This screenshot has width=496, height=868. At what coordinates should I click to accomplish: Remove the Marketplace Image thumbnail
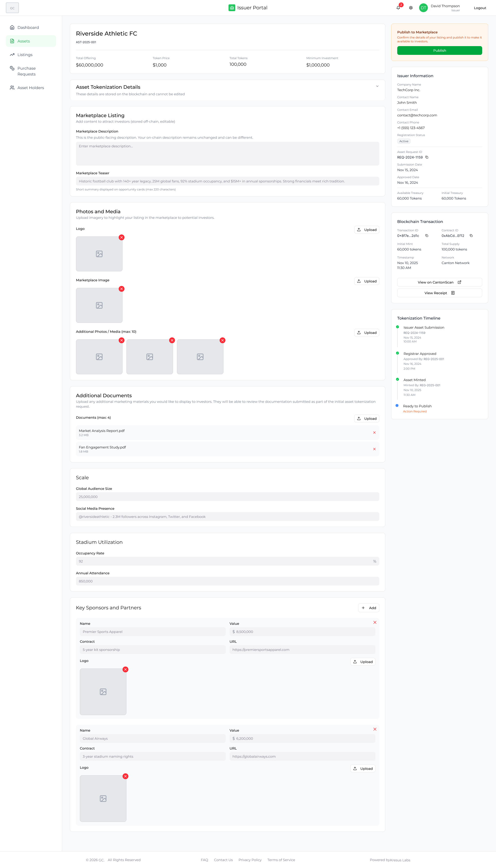122,289
